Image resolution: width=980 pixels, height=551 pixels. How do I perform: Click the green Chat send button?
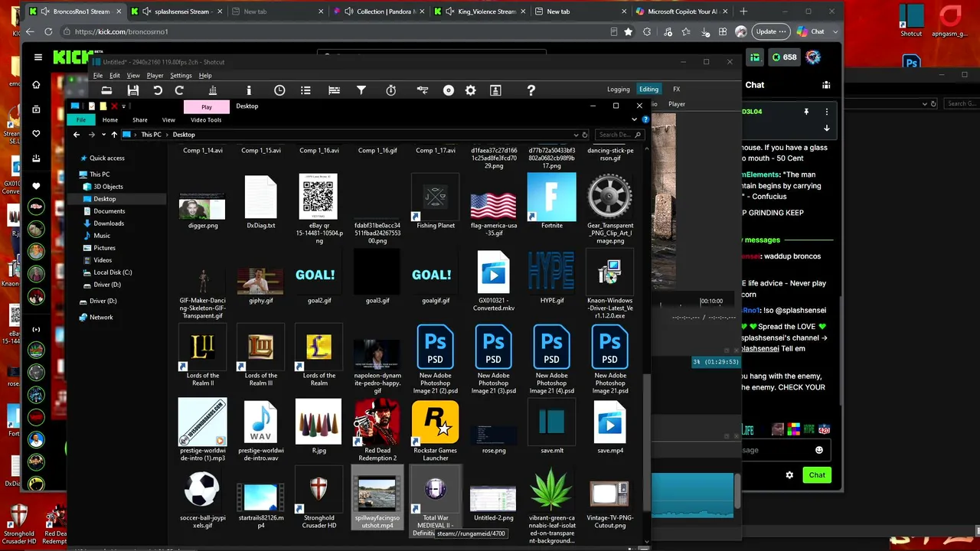(x=817, y=475)
